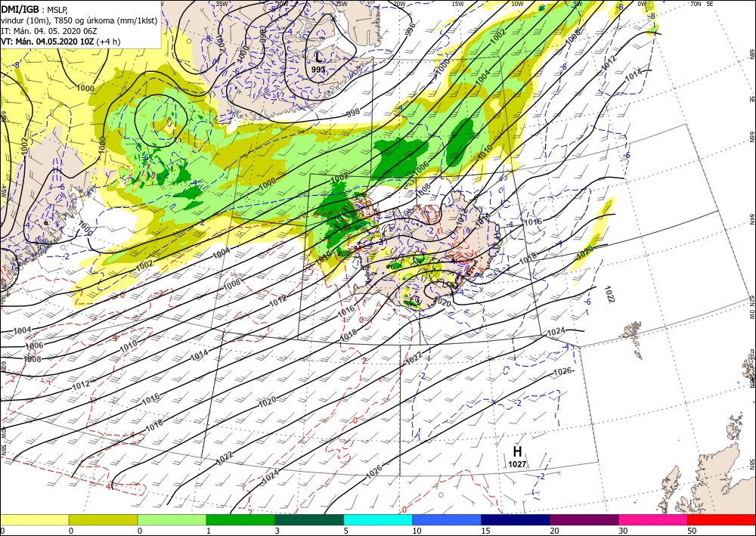Image resolution: width=756 pixels, height=536 pixels.
Task: Choose the navy 15 mm legend swatch
Action: (x=516, y=519)
